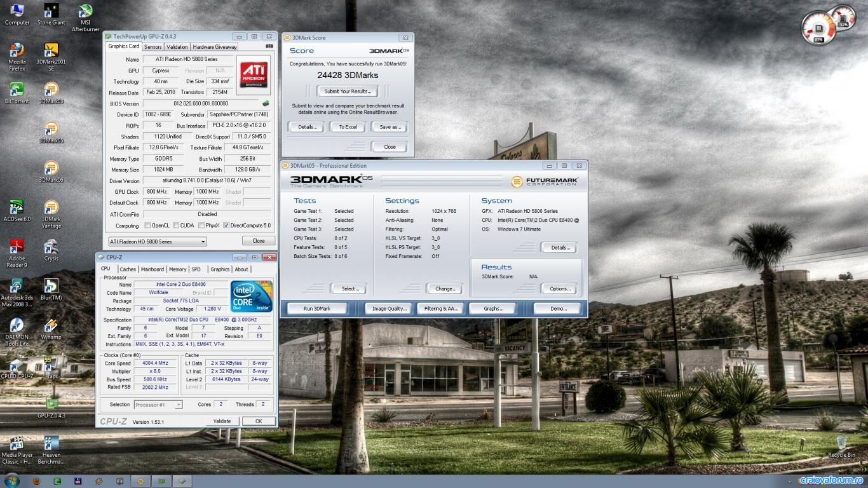Switch to Graphics tab in CPU-Z

click(220, 269)
